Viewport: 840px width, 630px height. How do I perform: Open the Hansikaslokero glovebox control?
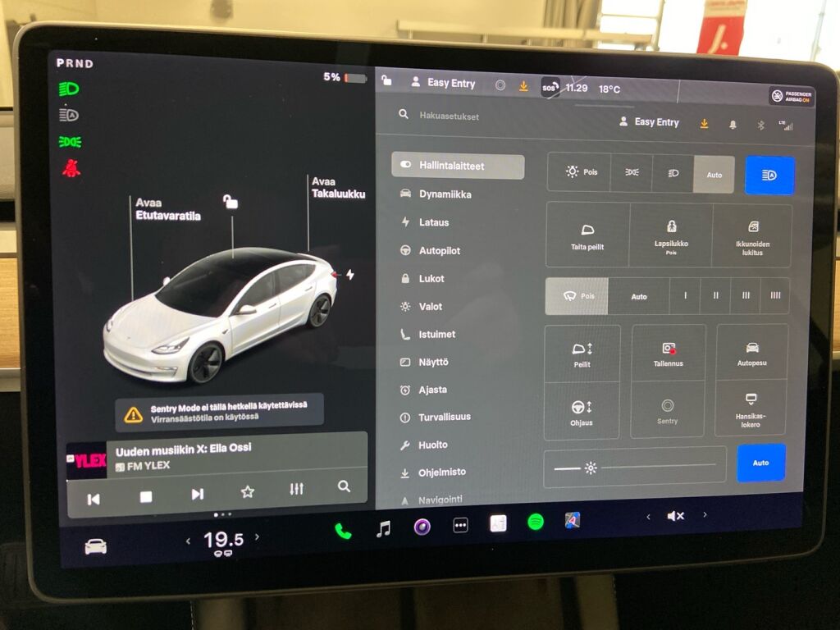pyautogui.click(x=751, y=412)
